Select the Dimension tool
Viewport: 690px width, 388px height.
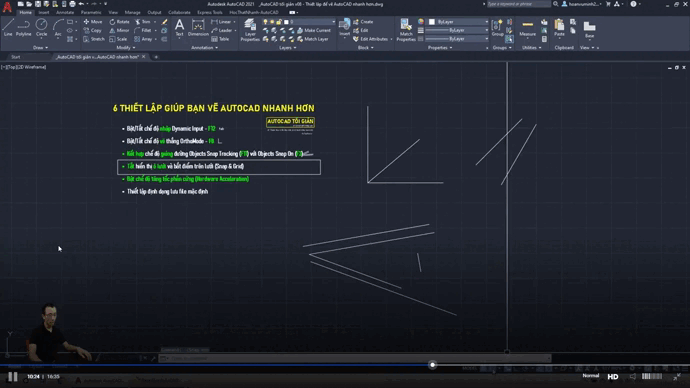click(x=198, y=27)
